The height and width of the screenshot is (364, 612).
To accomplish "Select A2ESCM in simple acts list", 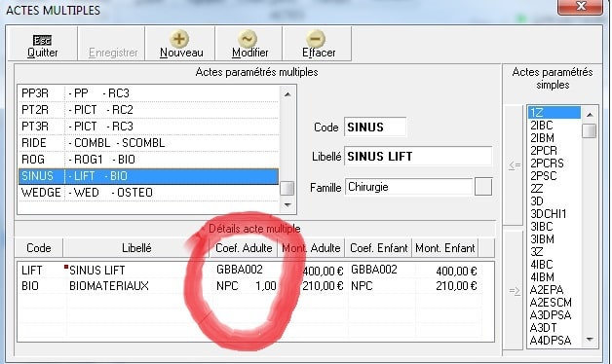I will pyautogui.click(x=555, y=303).
